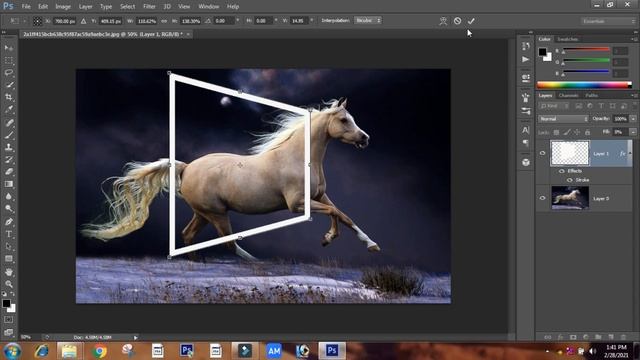Click the red R color slider

point(586,50)
